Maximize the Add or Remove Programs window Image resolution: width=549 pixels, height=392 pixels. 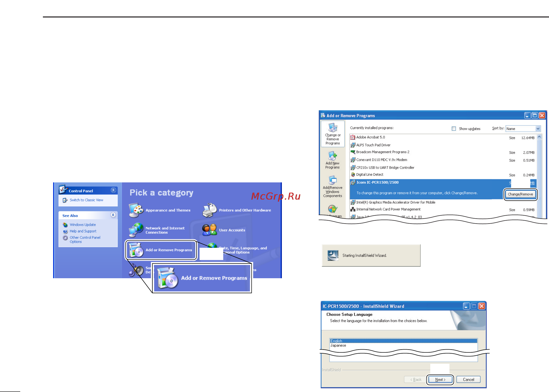tap(535, 116)
